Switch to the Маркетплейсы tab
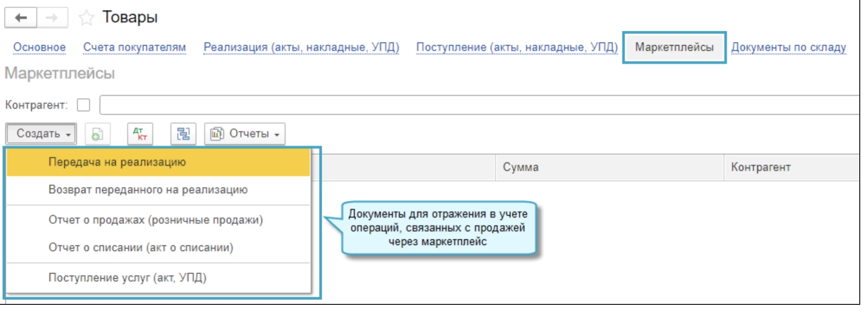This screenshot has width=868, height=317. click(674, 47)
